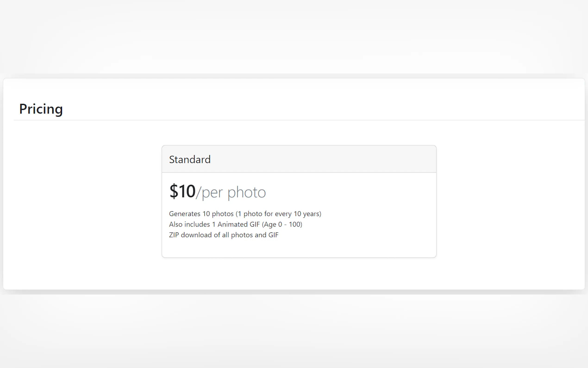Click the "/per photo" price label
The image size is (588, 368).
pos(231,192)
